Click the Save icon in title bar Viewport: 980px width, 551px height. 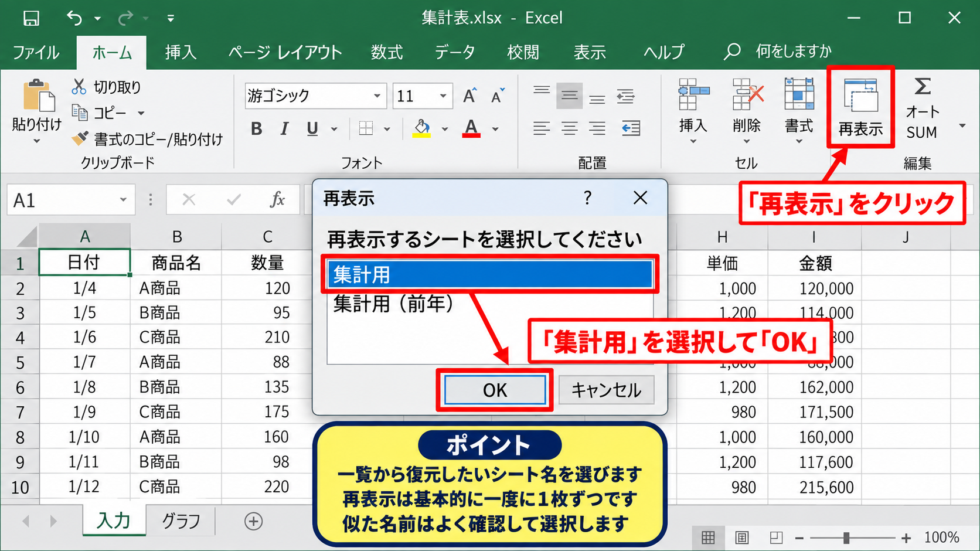pyautogui.click(x=31, y=18)
